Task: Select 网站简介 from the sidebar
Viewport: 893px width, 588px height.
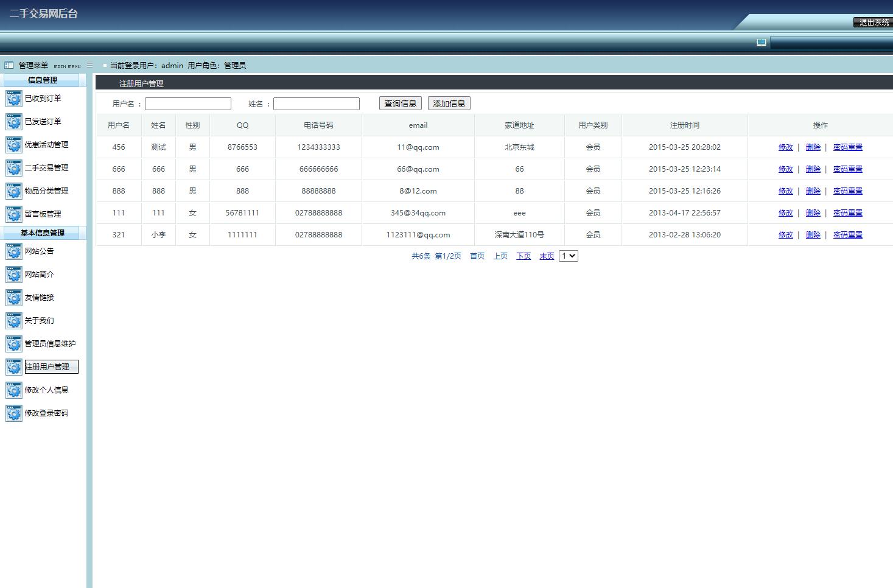Action: click(39, 274)
